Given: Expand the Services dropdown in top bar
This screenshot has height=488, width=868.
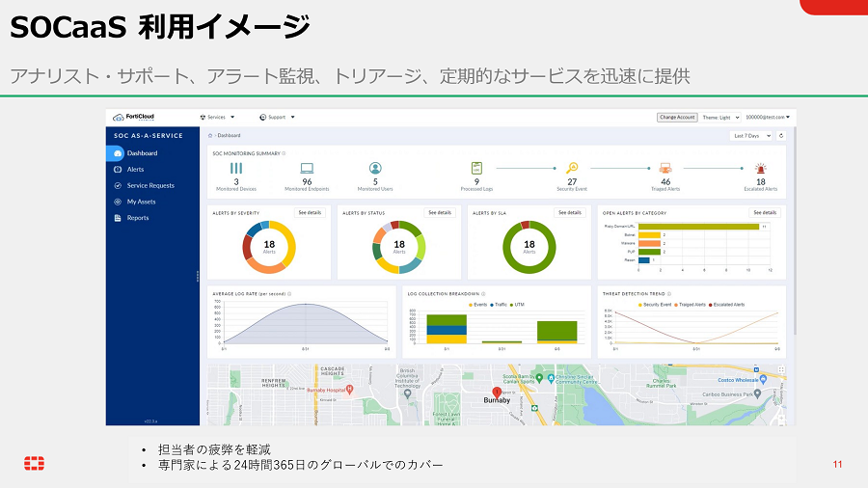Looking at the screenshot, I should [x=217, y=117].
